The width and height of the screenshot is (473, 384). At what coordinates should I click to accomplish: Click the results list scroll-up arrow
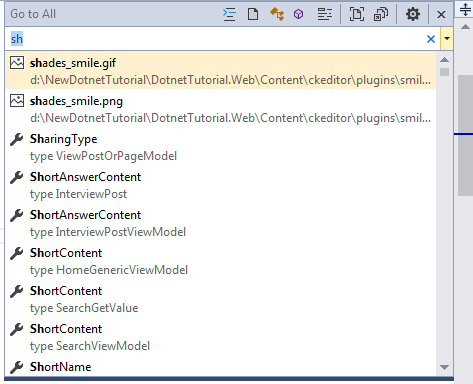(x=444, y=60)
